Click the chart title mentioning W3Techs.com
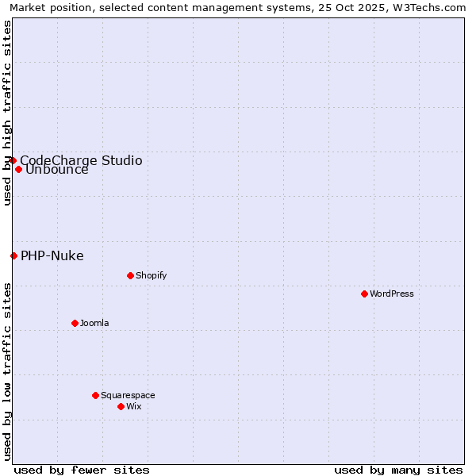Viewport: 476px width, 476px height. coord(238,7)
